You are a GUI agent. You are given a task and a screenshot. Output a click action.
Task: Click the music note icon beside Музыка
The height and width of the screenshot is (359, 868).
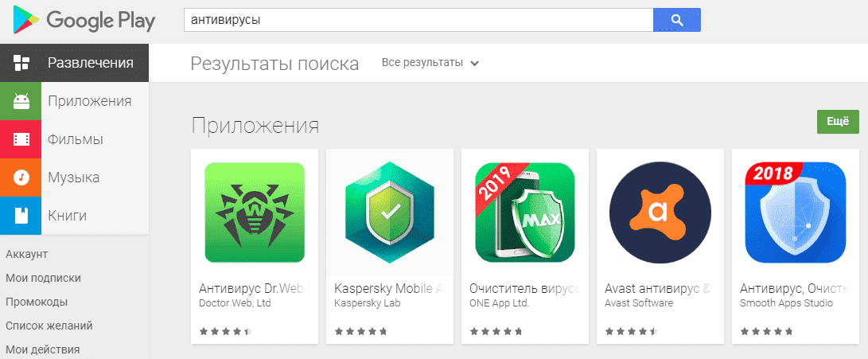click(x=21, y=178)
